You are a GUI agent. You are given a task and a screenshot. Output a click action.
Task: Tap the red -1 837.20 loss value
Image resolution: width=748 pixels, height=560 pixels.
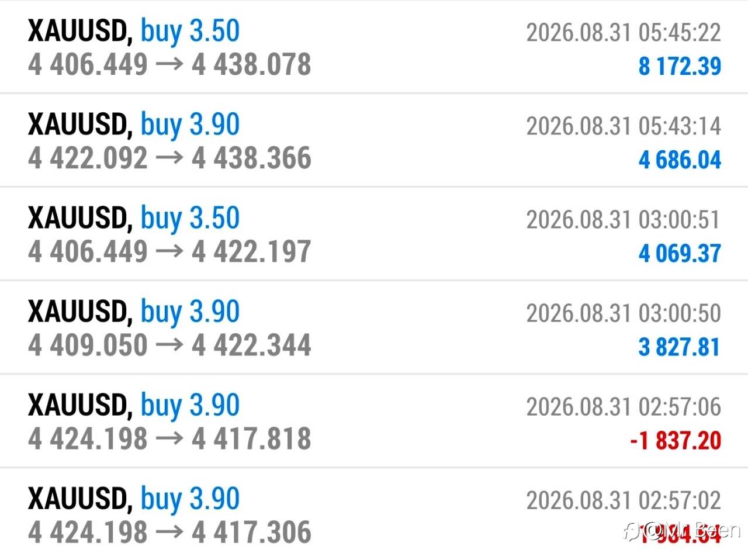click(676, 440)
